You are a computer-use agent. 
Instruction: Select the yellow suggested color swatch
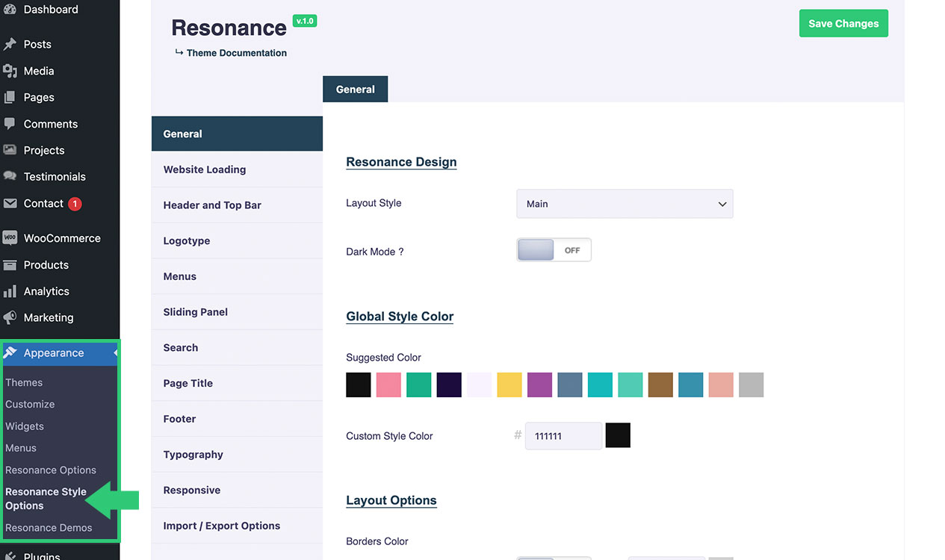[x=509, y=385]
